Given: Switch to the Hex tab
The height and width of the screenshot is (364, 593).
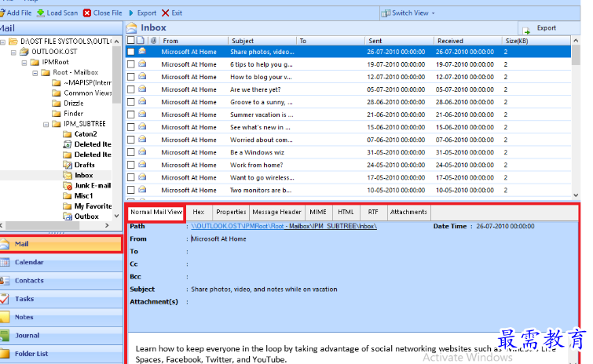Looking at the screenshot, I should click(199, 213).
